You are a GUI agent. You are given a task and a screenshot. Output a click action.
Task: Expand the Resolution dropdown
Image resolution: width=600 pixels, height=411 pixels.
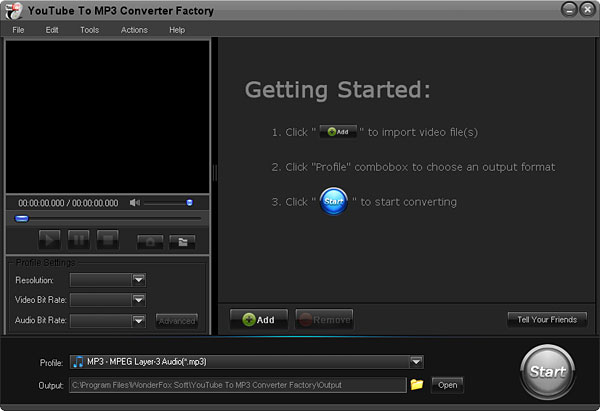point(139,280)
